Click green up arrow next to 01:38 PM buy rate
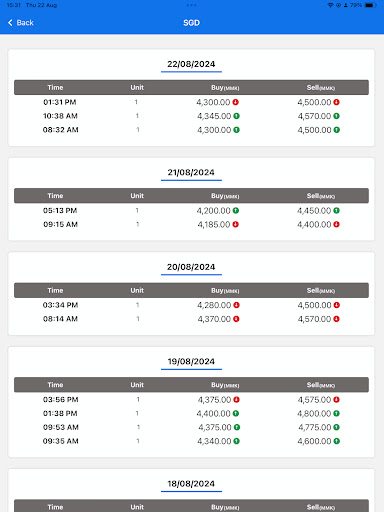 (x=236, y=413)
